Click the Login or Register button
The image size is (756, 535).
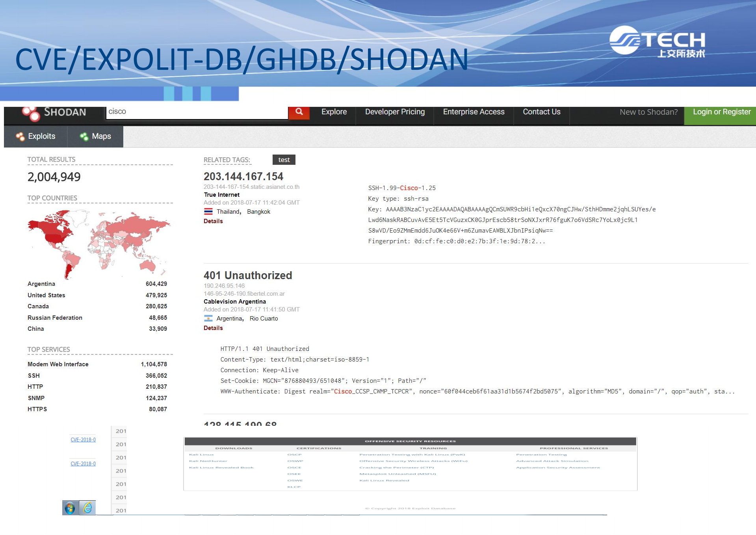coord(721,112)
